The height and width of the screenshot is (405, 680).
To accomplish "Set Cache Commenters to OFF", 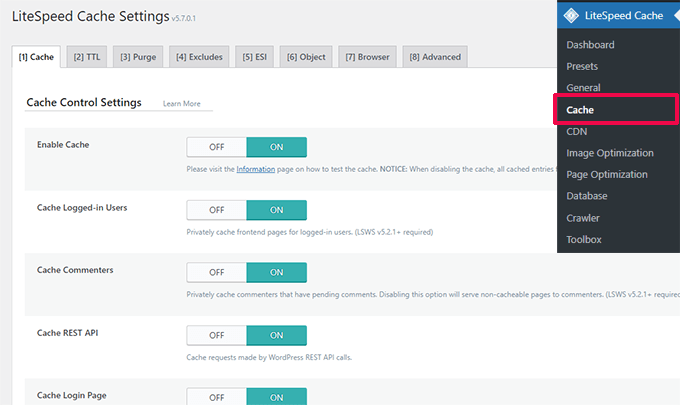I will pos(217,272).
